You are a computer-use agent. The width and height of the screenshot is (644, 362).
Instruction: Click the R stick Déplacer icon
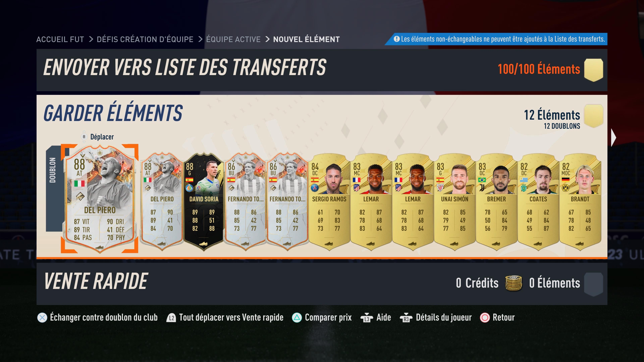(84, 137)
